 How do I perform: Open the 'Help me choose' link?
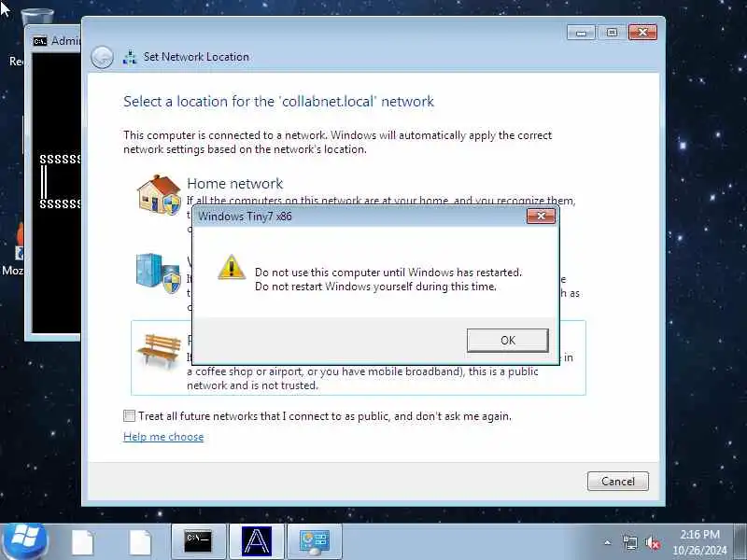click(x=163, y=437)
